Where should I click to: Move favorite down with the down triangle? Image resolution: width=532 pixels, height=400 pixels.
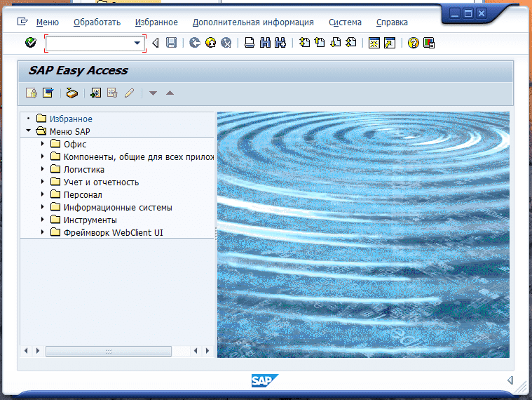(x=153, y=93)
